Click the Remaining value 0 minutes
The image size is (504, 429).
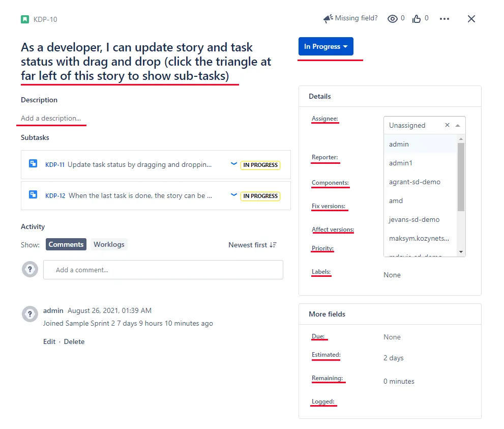tap(399, 381)
